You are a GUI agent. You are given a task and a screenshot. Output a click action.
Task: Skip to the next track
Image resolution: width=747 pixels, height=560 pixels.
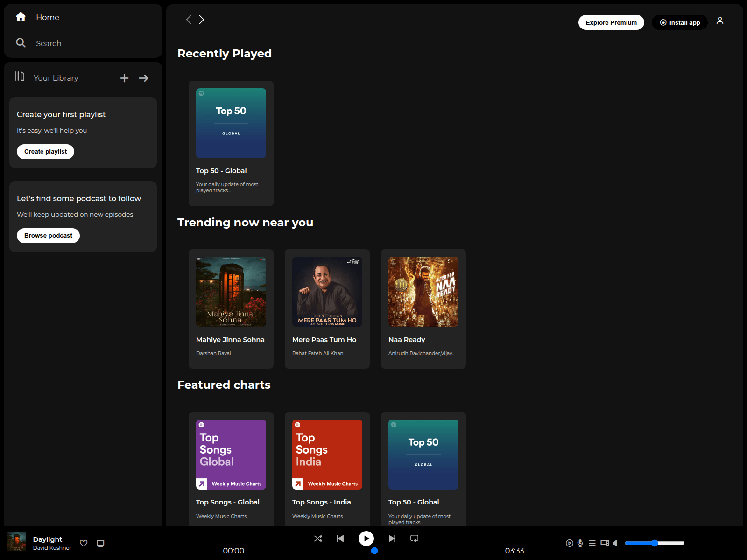(x=392, y=539)
